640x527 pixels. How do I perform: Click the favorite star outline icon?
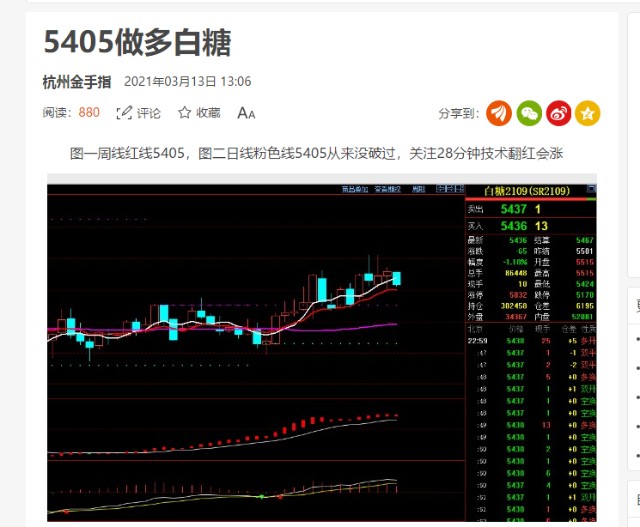184,113
